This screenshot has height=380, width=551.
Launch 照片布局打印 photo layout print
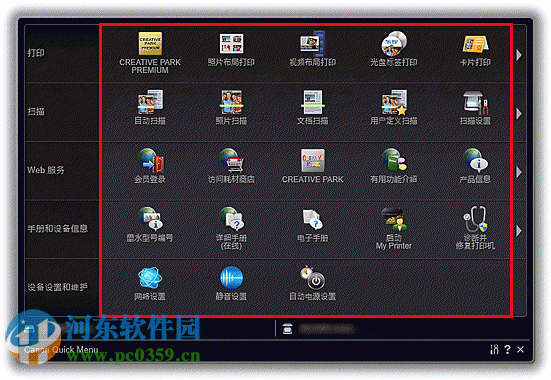tap(231, 44)
